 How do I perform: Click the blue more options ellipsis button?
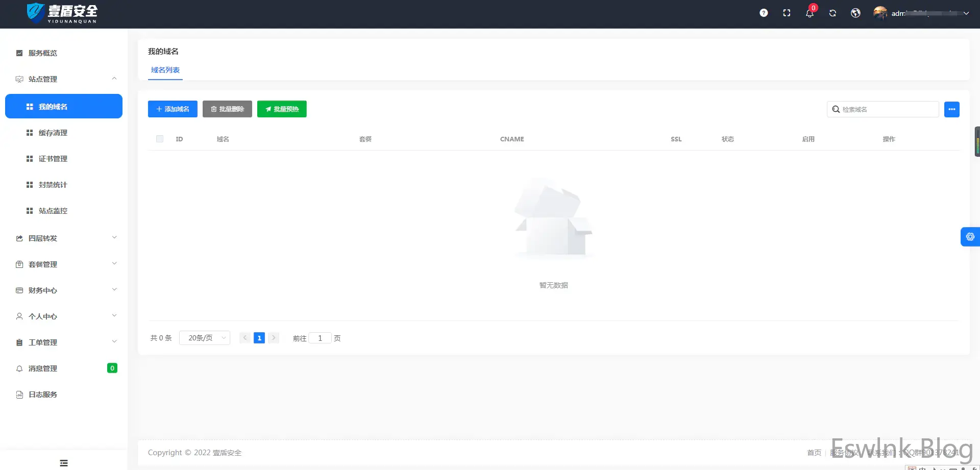click(x=951, y=109)
